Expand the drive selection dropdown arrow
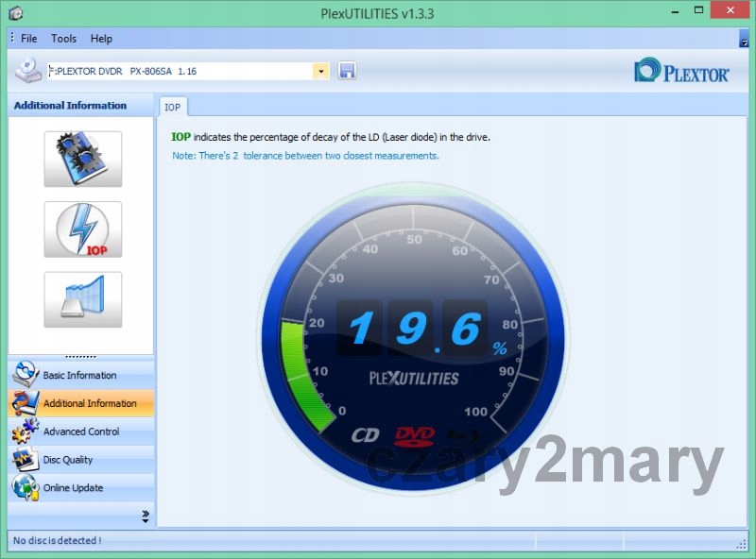Image resolution: width=756 pixels, height=559 pixels. (320, 71)
